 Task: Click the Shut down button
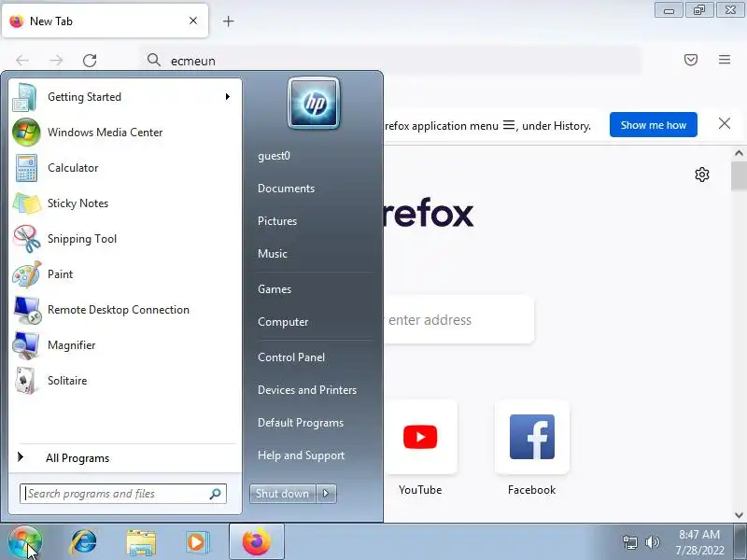point(283,494)
